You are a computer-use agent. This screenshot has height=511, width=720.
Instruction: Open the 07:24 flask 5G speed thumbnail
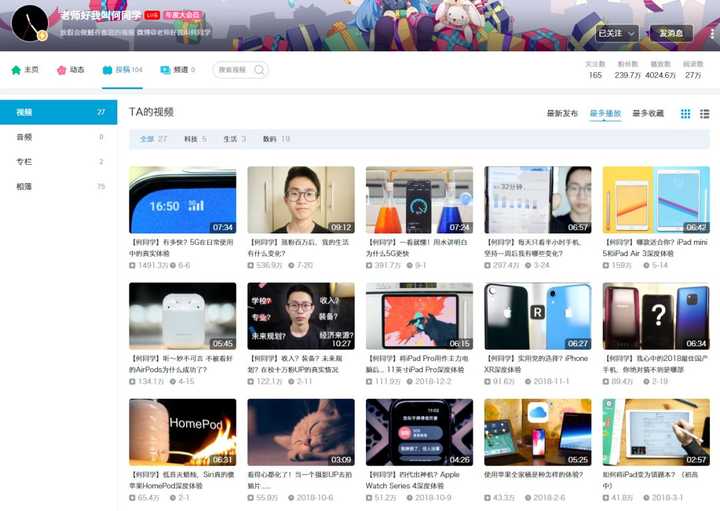(419, 200)
